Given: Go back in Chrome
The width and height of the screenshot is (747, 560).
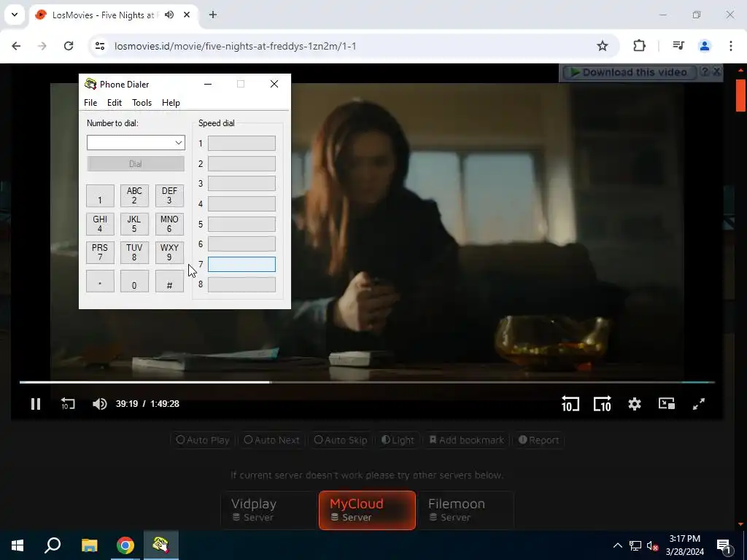Looking at the screenshot, I should (16, 46).
